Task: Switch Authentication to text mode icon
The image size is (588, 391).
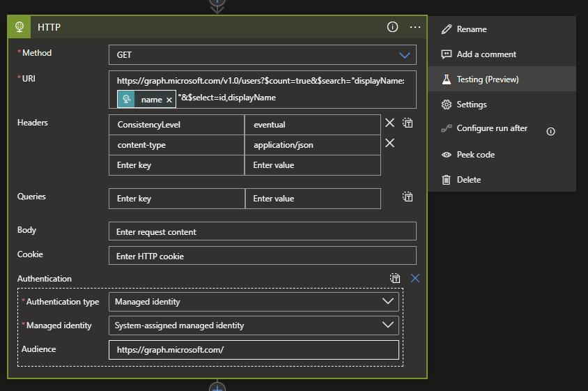Action: 395,278
